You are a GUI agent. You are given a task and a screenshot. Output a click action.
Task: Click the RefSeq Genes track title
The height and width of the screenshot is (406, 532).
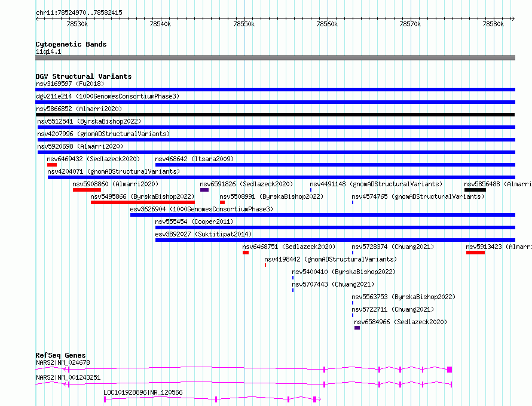coord(61,355)
